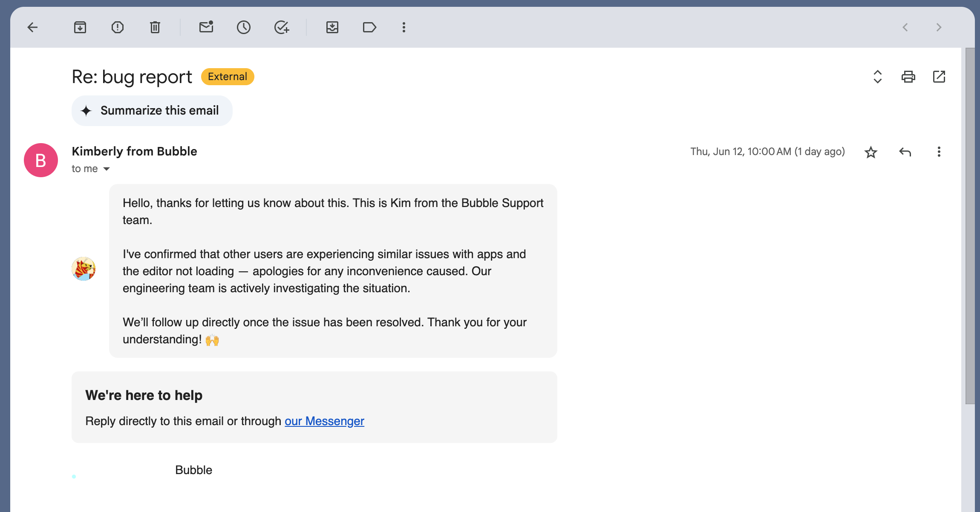Go to the newer conversation
Image resolution: width=980 pixels, height=512 pixels.
click(905, 27)
